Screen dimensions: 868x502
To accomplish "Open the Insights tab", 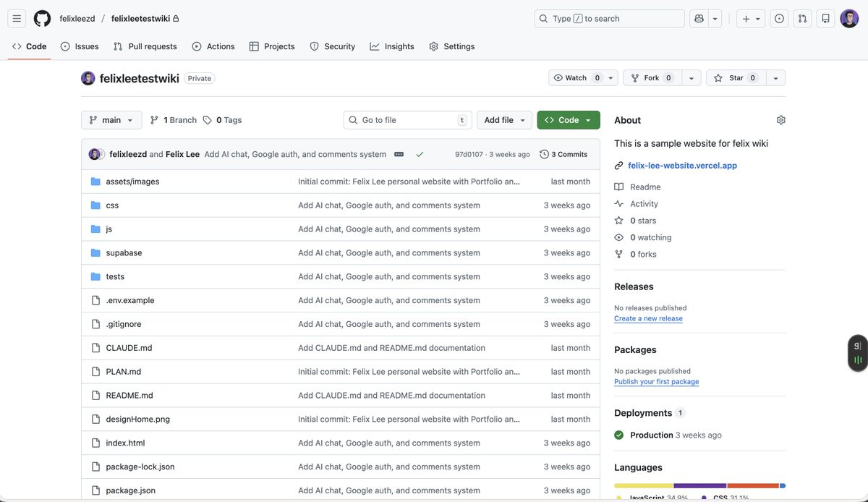I will click(x=392, y=46).
